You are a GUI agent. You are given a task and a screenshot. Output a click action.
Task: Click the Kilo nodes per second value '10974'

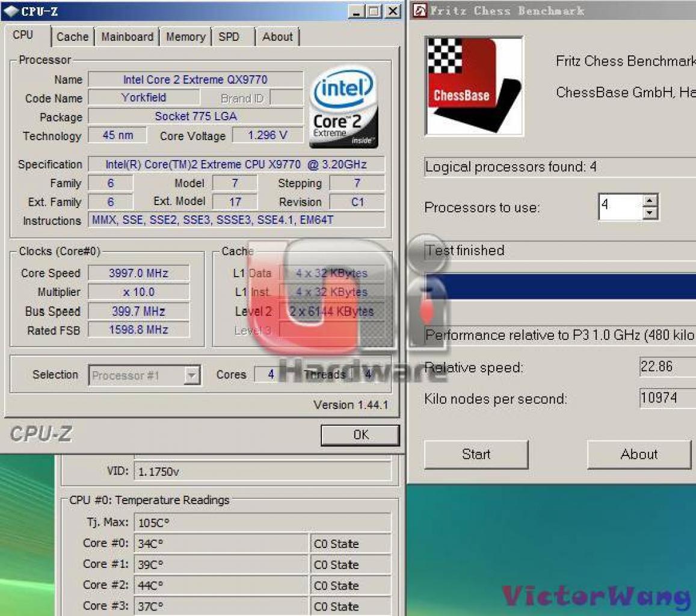667,398
